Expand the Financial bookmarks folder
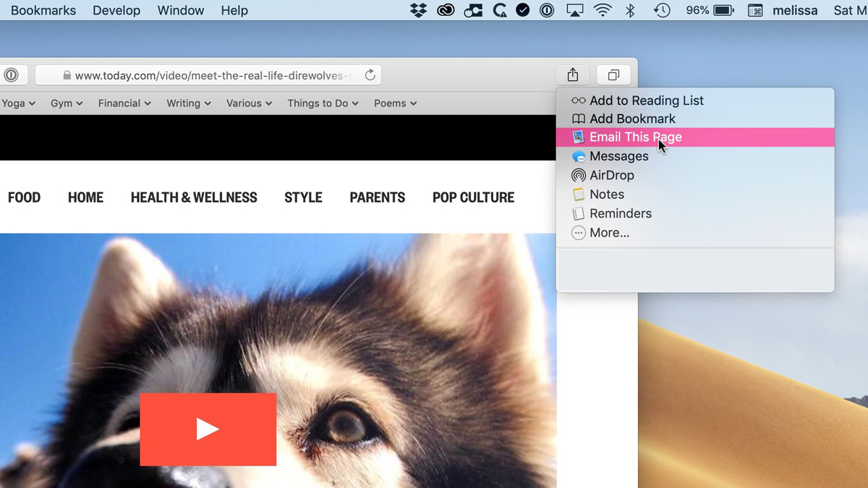This screenshot has height=488, width=868. click(x=124, y=103)
